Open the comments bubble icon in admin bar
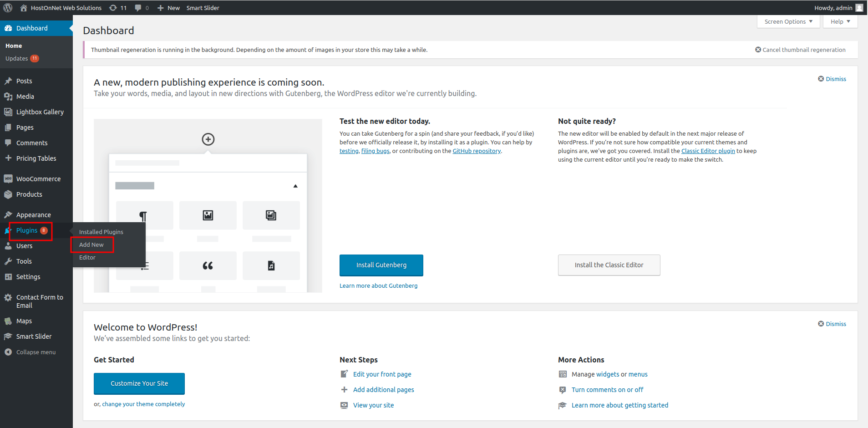Screen dimensions: 868x428 [x=138, y=8]
